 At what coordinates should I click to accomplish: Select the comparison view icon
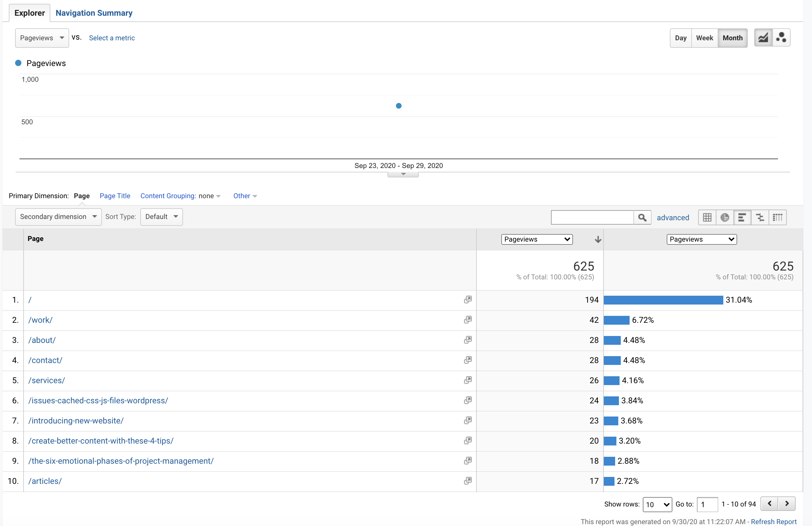(x=760, y=217)
